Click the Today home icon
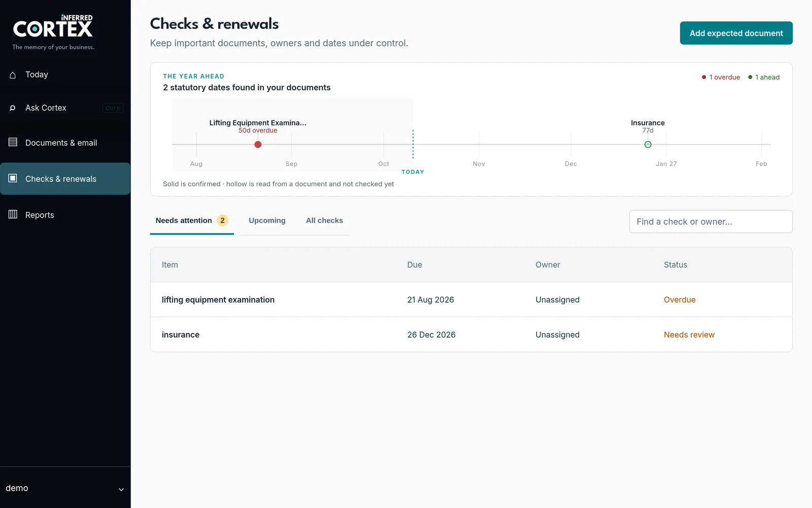This screenshot has width=812, height=508. [13, 75]
